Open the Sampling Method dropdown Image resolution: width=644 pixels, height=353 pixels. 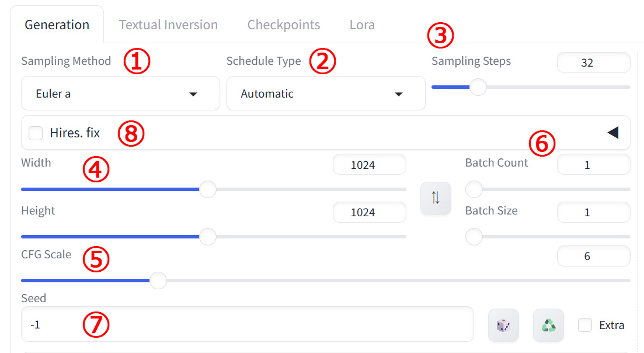point(120,94)
